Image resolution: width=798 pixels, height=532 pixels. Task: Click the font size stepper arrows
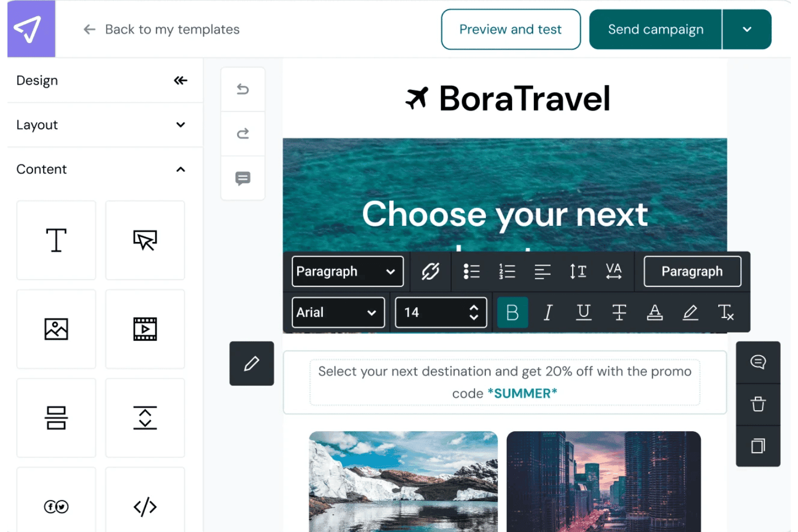pyautogui.click(x=474, y=313)
